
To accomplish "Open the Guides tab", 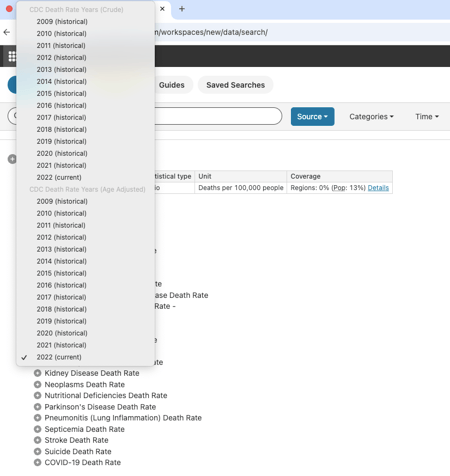I will click(172, 85).
